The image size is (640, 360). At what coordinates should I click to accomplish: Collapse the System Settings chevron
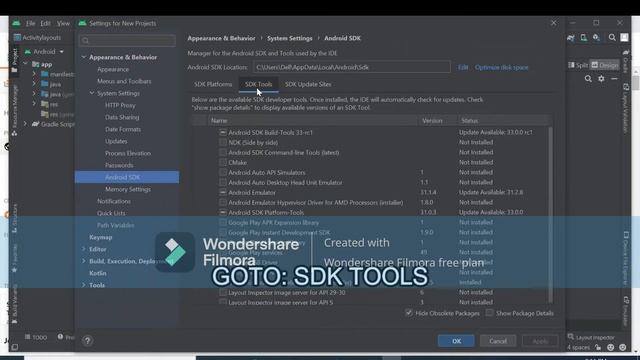click(92, 93)
